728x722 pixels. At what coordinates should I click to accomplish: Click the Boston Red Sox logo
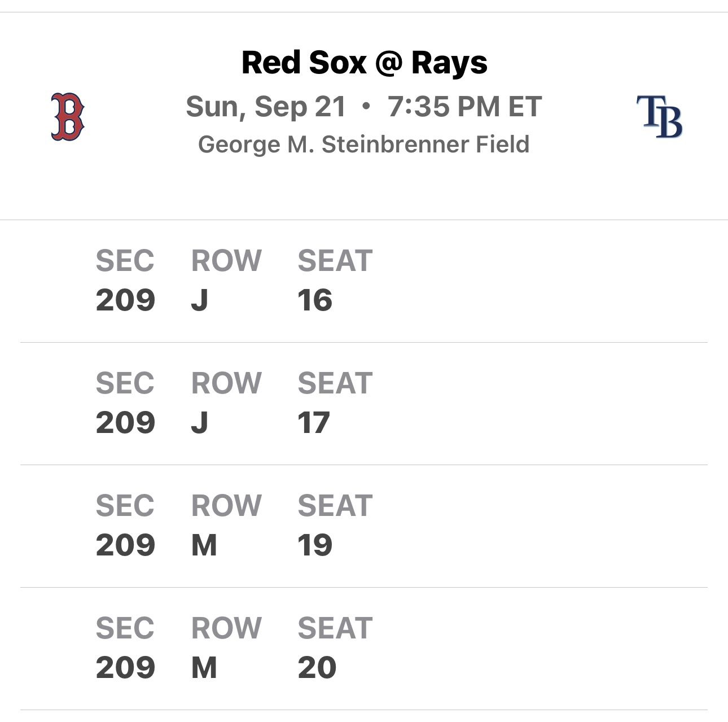point(68,117)
